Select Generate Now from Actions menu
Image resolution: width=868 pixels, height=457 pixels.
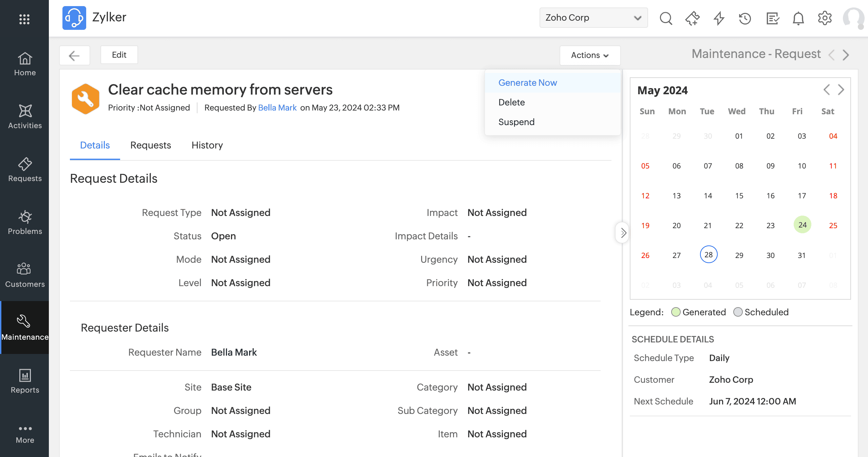(x=527, y=83)
